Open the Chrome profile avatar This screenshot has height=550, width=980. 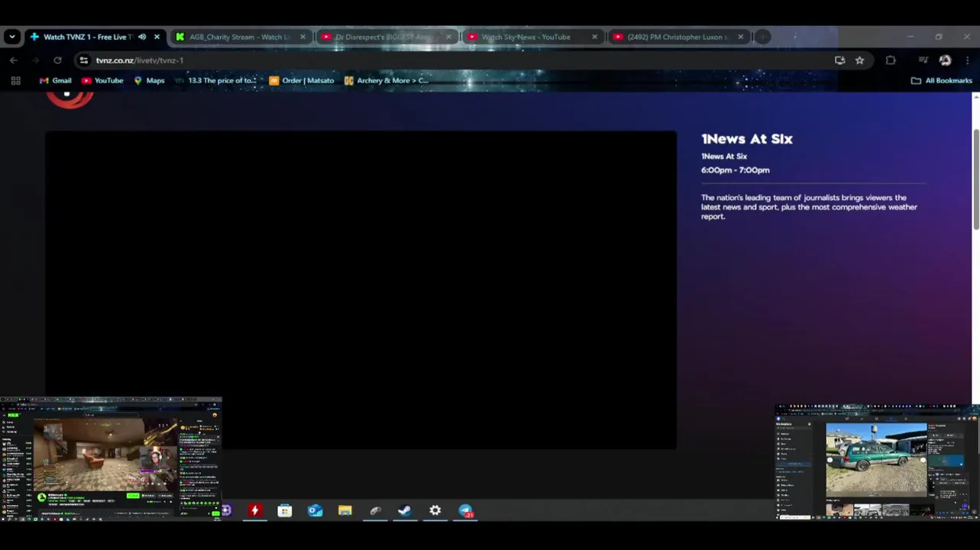945,60
